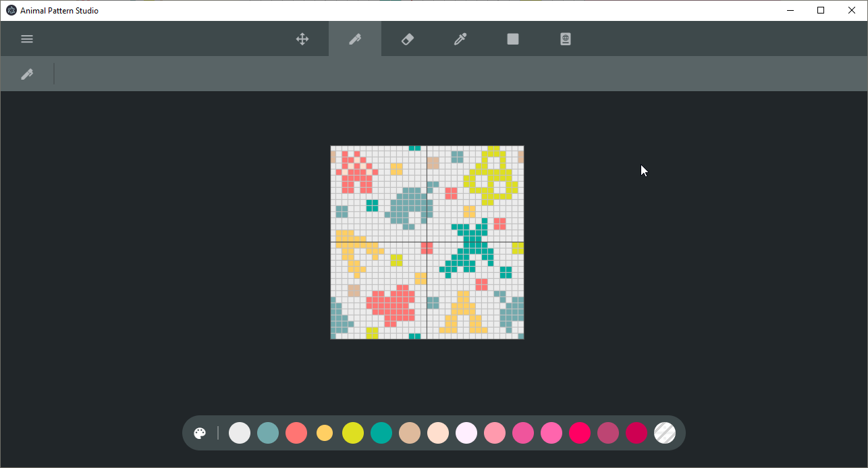The image size is (868, 468).
Task: Pick the coral red color swatch
Action: click(x=296, y=433)
